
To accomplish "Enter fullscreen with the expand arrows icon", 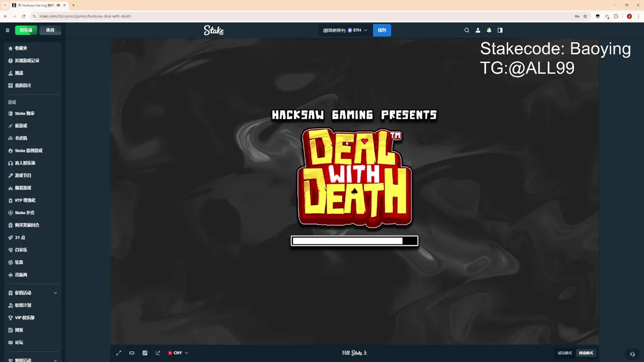I will pos(119,353).
